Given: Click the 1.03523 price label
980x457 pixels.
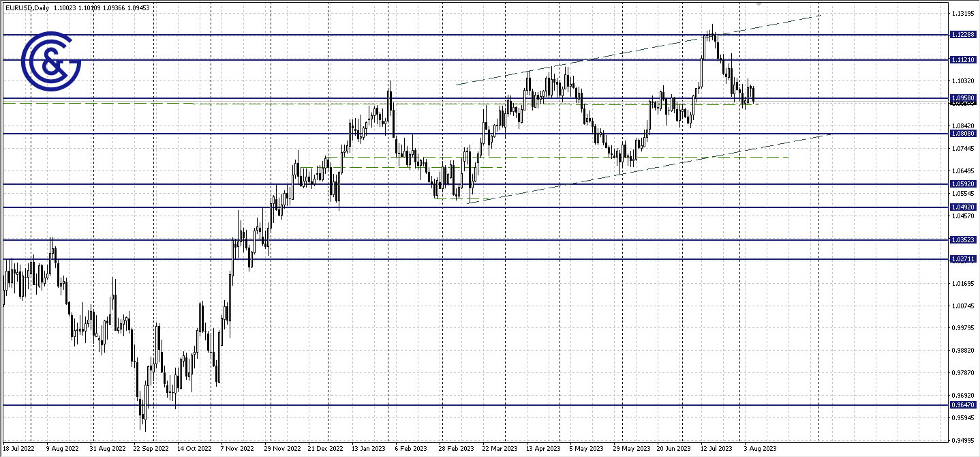Looking at the screenshot, I should [962, 239].
